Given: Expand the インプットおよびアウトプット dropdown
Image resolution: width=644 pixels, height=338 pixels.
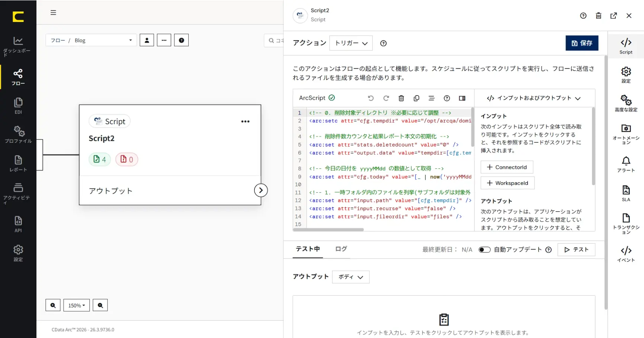Looking at the screenshot, I should tap(534, 98).
